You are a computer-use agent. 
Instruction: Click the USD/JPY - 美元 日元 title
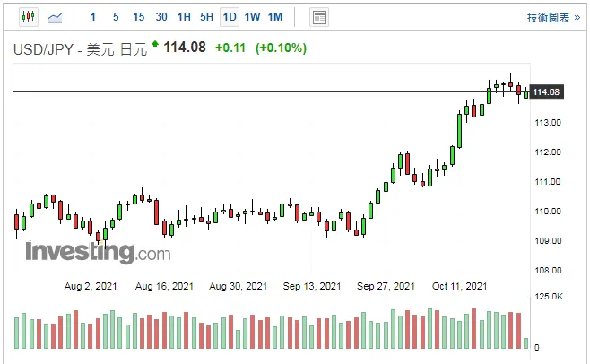[x=80, y=49]
